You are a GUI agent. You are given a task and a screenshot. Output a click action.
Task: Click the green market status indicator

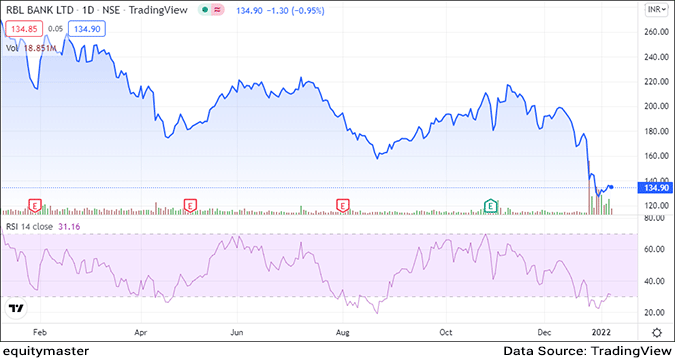205,10
